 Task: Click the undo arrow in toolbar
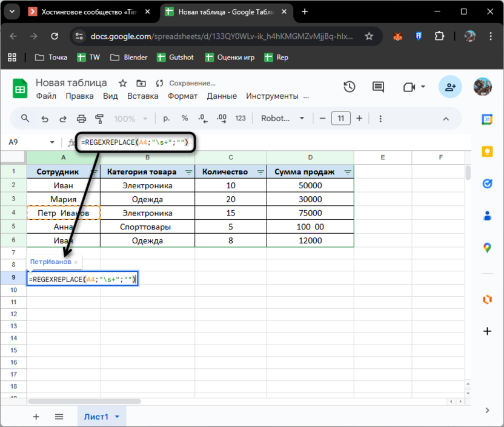point(44,119)
